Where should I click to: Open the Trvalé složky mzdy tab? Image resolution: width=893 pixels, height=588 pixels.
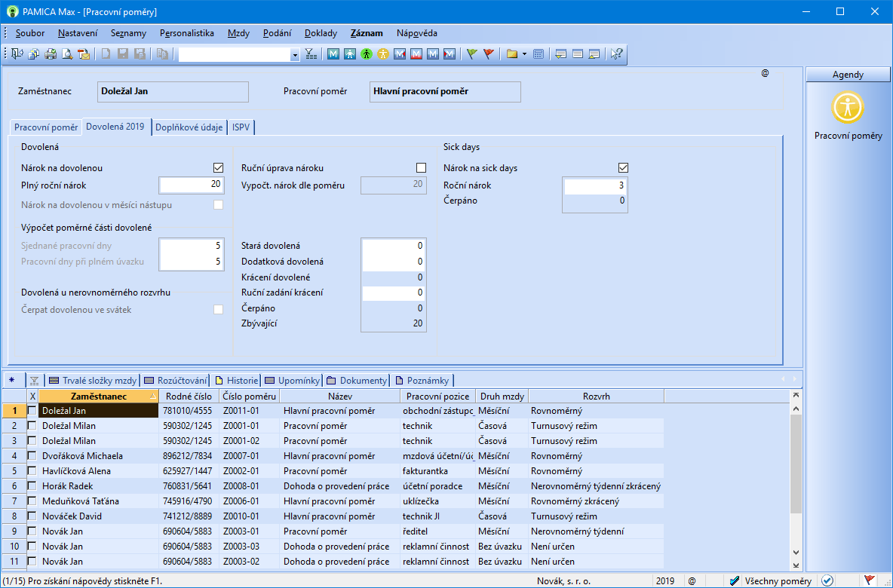click(93, 380)
